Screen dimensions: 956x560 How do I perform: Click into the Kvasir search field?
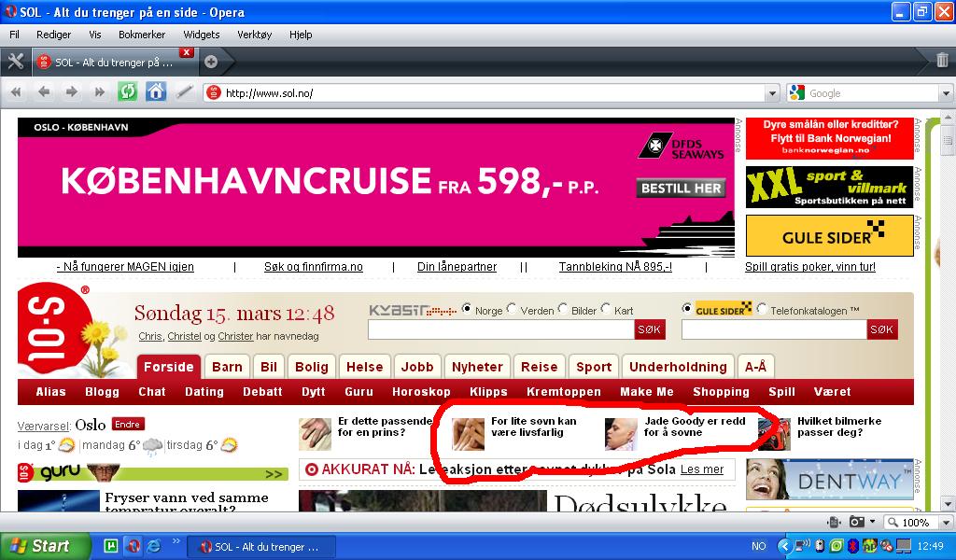pyautogui.click(x=501, y=329)
